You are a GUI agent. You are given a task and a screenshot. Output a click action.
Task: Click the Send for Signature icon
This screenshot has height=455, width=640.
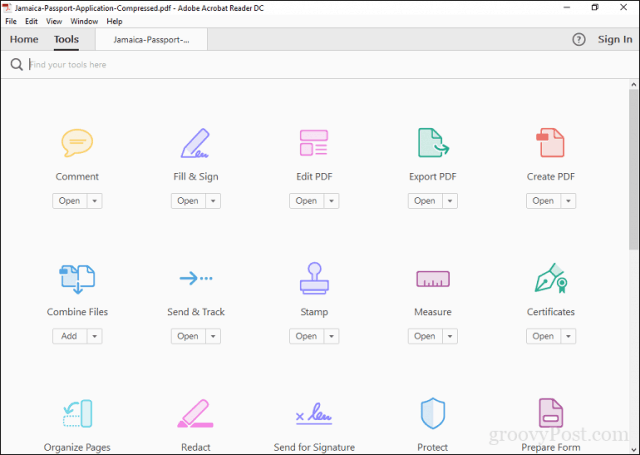click(314, 413)
